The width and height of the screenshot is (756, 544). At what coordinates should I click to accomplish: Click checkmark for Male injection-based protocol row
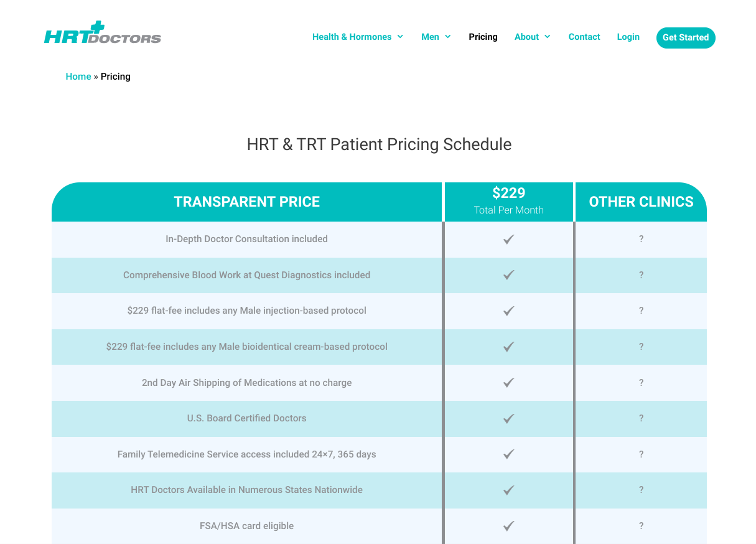pos(508,311)
